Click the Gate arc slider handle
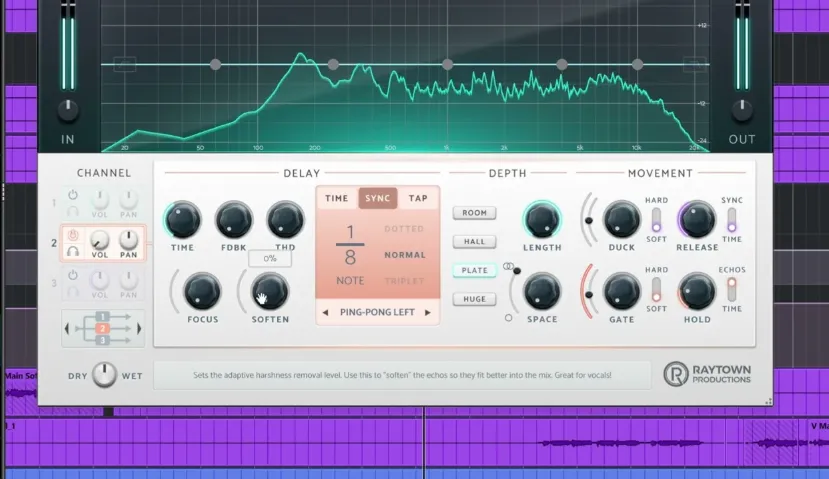This screenshot has width=829, height=479. click(589, 295)
